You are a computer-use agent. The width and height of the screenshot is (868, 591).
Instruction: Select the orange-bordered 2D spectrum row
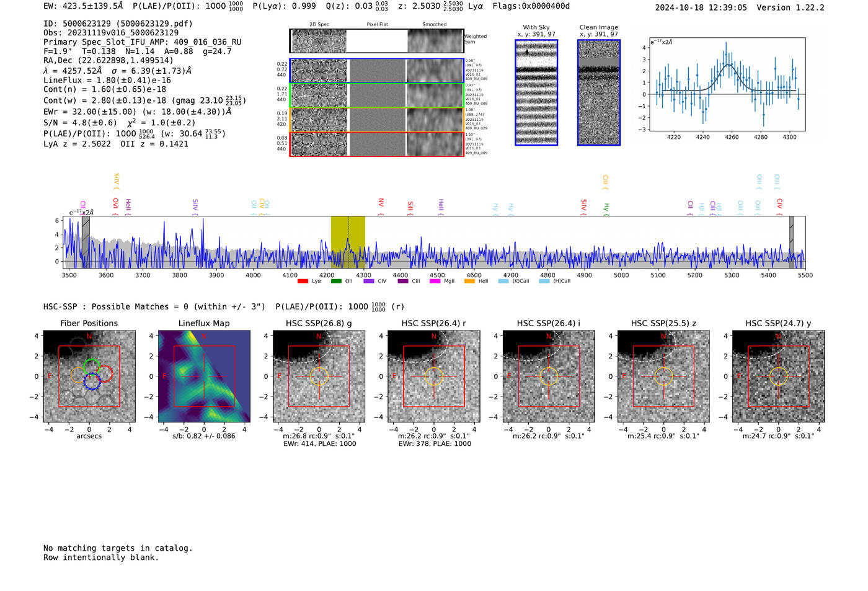pyautogui.click(x=376, y=120)
